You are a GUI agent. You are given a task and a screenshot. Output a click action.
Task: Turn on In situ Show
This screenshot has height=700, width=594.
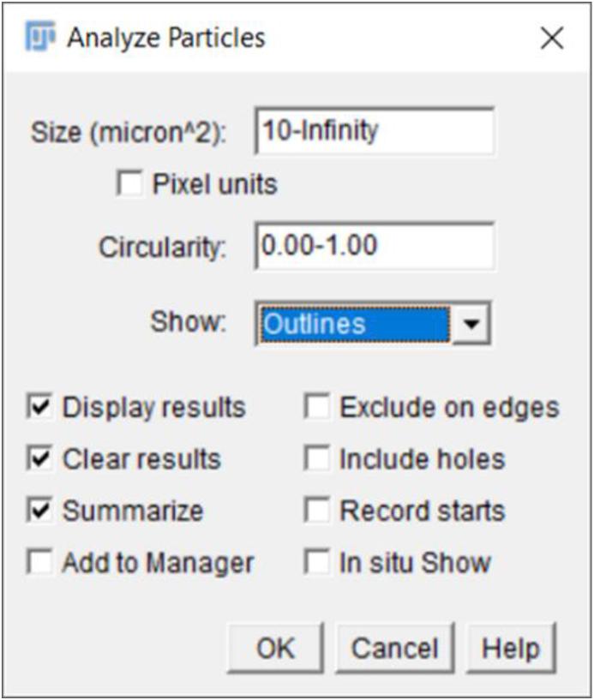click(x=317, y=562)
